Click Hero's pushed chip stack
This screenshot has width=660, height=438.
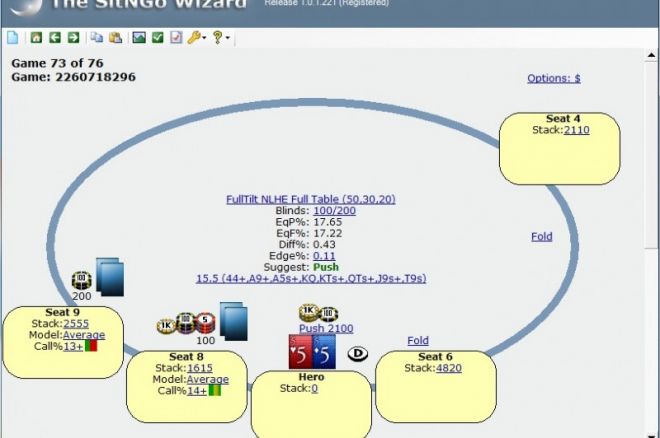click(x=319, y=313)
